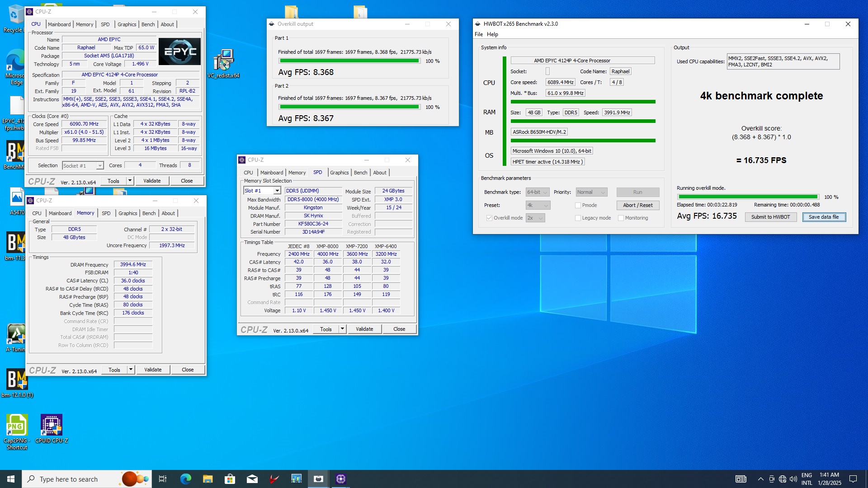Switch to Bench tab in top CPU-Z window
The image size is (868, 488).
coord(148,24)
